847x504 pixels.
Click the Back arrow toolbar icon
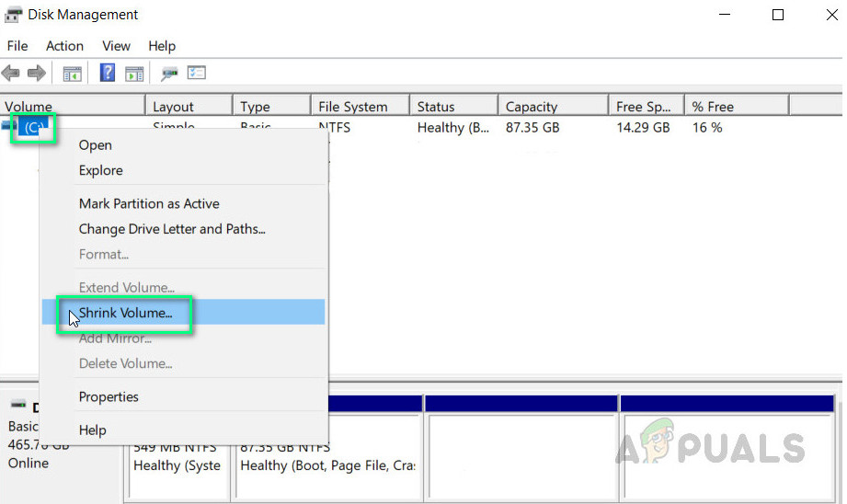click(11, 73)
